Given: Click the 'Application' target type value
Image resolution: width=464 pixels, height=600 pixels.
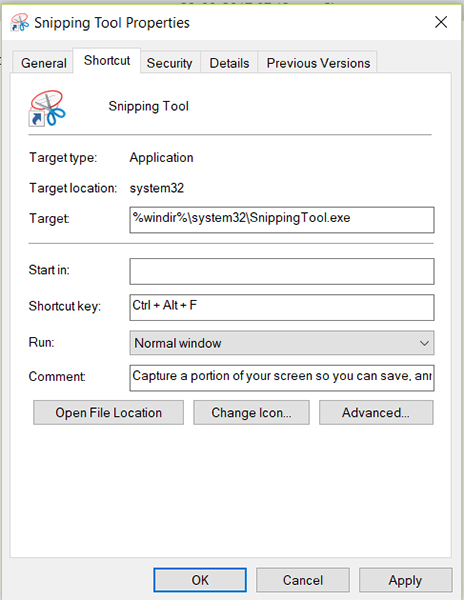Looking at the screenshot, I should click(161, 158).
